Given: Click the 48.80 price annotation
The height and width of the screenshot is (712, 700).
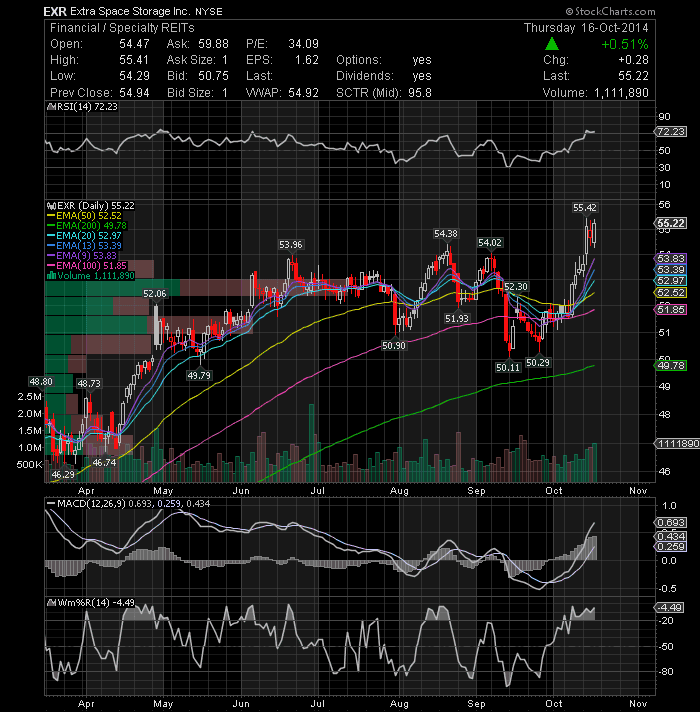Looking at the screenshot, I should coord(41,382).
